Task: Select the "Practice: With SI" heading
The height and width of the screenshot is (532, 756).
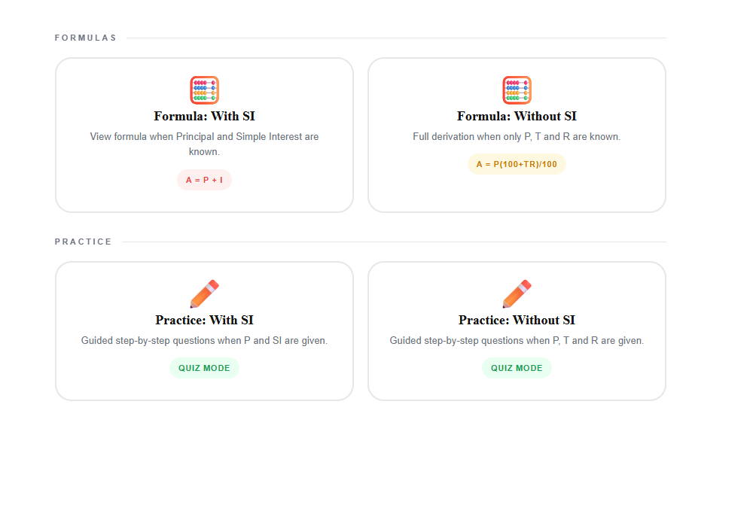Action: pyautogui.click(x=204, y=320)
